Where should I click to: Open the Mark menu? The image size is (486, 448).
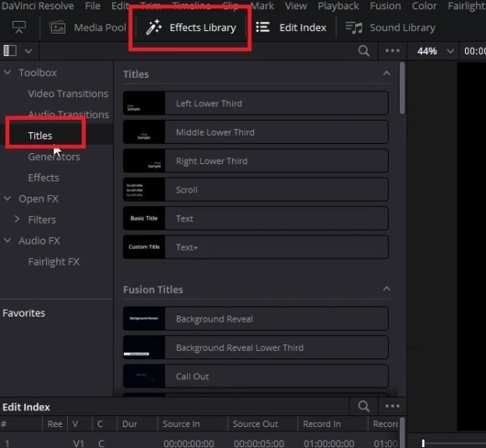coord(262,6)
